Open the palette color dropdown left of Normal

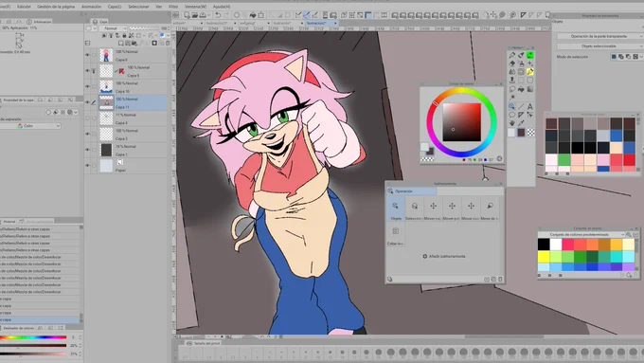click(95, 28)
